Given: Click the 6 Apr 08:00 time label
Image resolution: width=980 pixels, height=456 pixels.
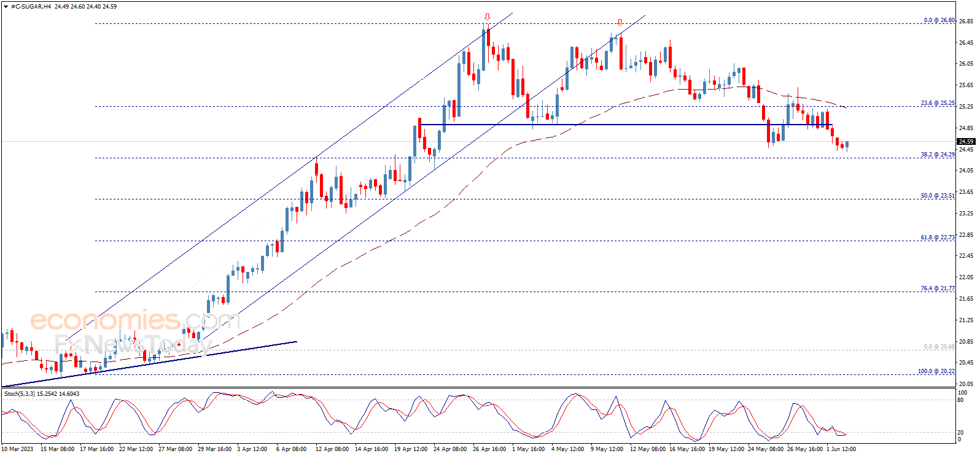Looking at the screenshot, I should pos(291,449).
